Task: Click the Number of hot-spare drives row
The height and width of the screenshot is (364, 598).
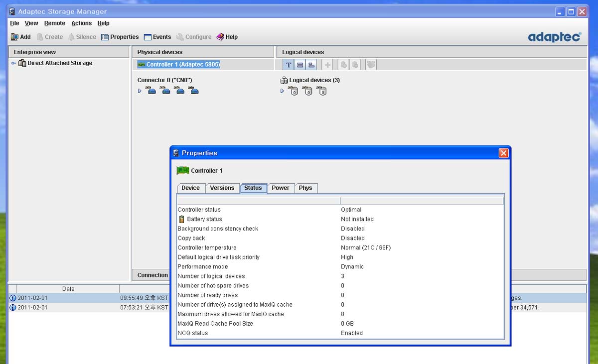Action: (x=340, y=285)
